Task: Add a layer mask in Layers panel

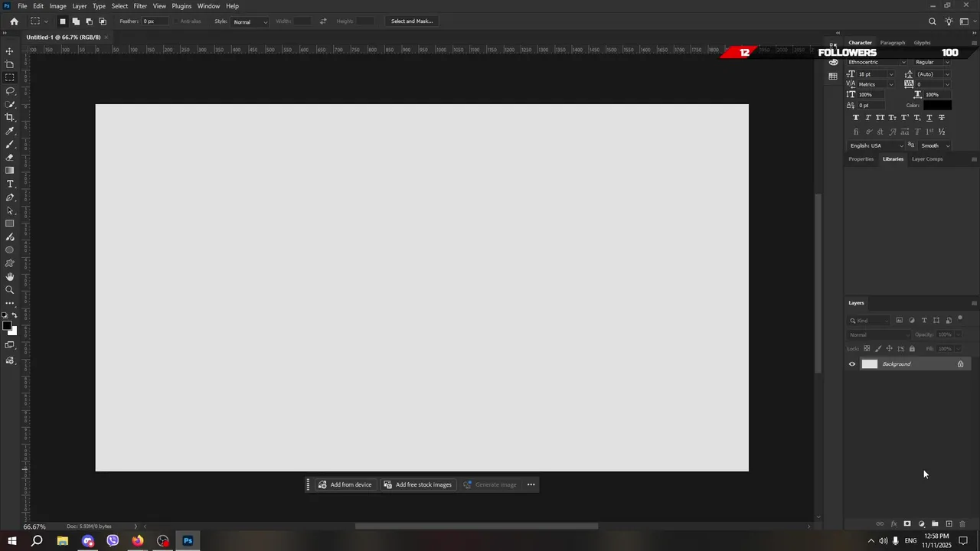Action: (x=907, y=524)
